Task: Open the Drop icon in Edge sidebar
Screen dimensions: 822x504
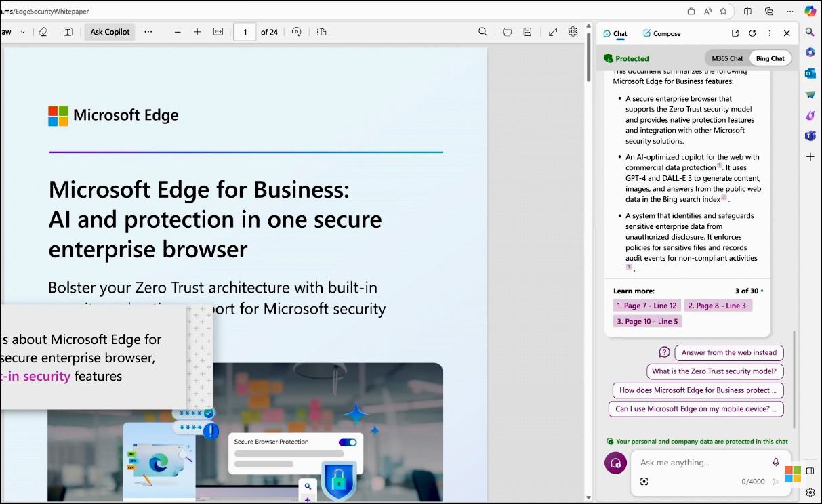Action: [810, 95]
